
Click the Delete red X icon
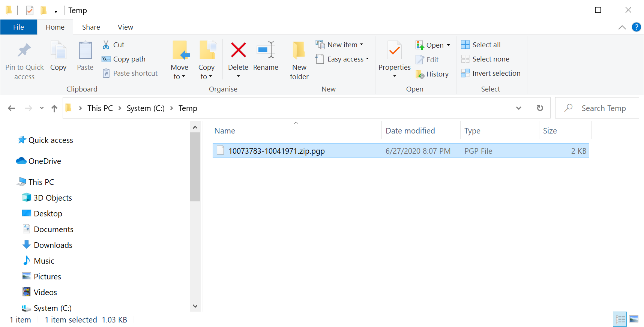tap(238, 50)
